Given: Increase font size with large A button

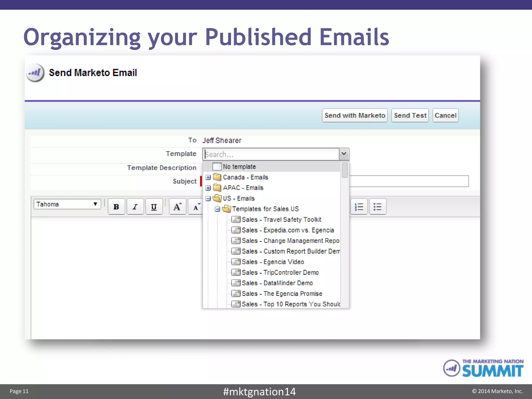Looking at the screenshot, I should [x=178, y=207].
